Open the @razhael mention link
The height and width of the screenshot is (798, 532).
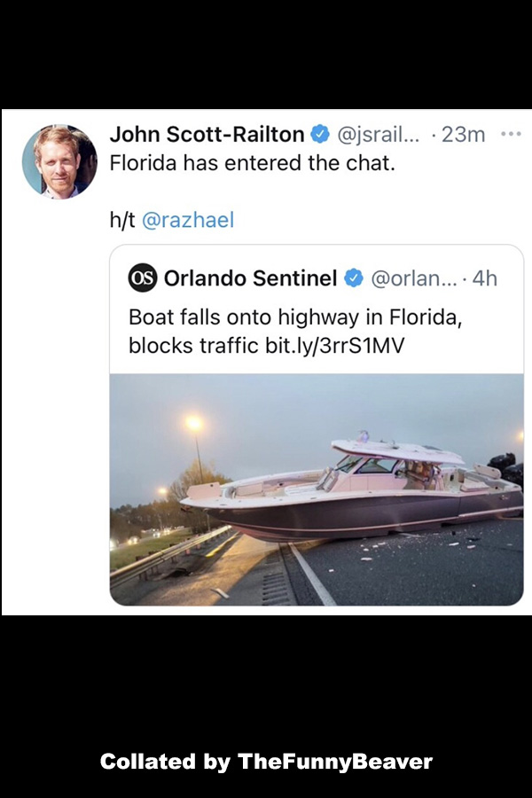(188, 220)
